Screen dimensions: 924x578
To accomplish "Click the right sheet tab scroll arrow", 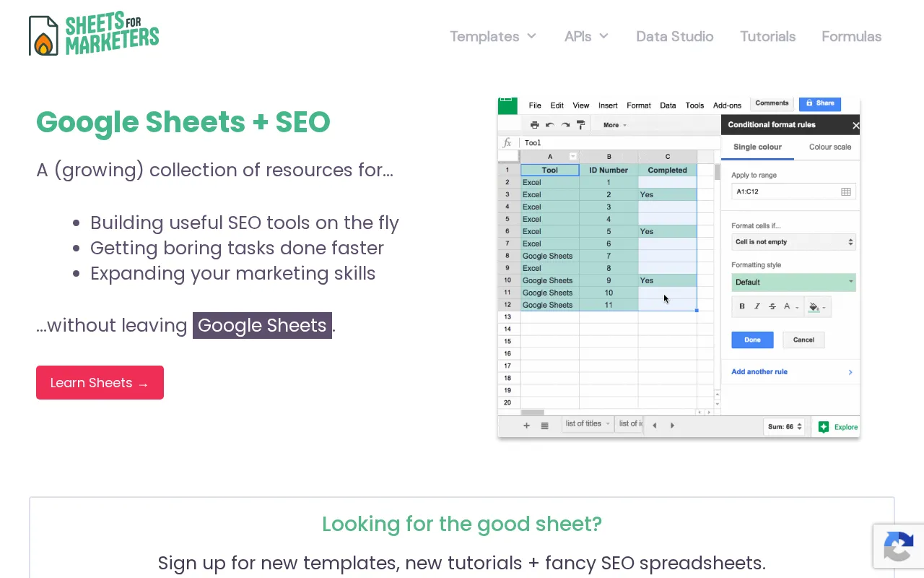I will click(672, 426).
